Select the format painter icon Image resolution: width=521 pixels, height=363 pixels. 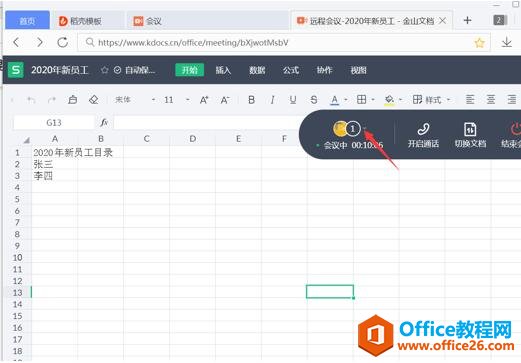(72, 99)
